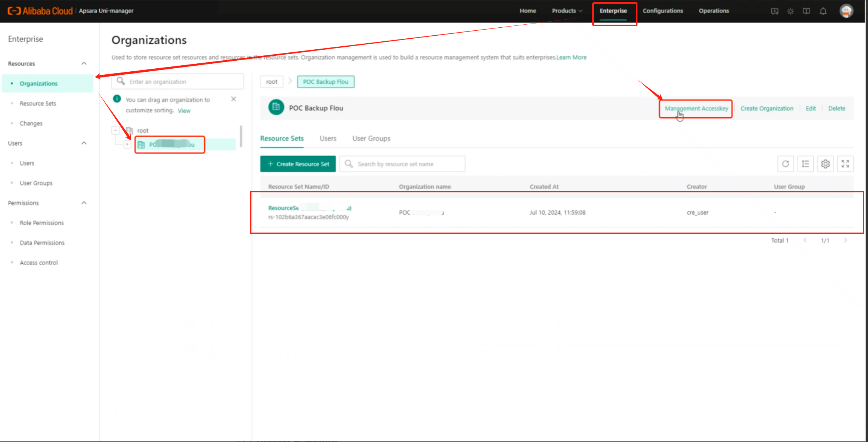The height and width of the screenshot is (442, 868).
Task: Click View link in drag tip
Action: click(184, 111)
